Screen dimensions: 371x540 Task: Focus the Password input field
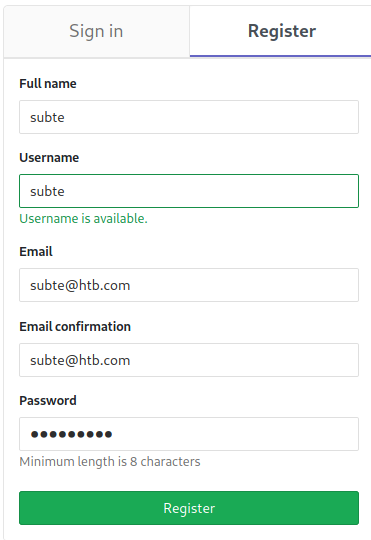(x=189, y=434)
